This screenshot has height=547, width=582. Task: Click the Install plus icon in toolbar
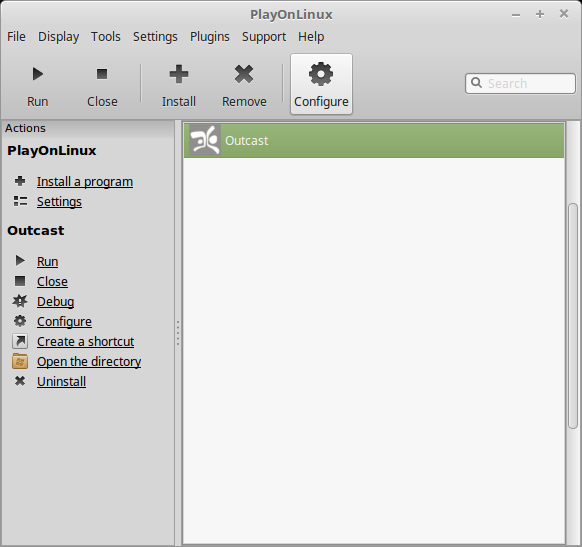[179, 74]
